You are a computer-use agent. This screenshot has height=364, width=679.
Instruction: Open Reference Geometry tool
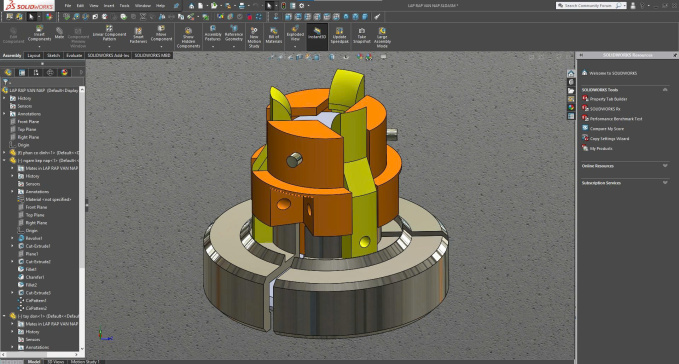tap(234, 34)
